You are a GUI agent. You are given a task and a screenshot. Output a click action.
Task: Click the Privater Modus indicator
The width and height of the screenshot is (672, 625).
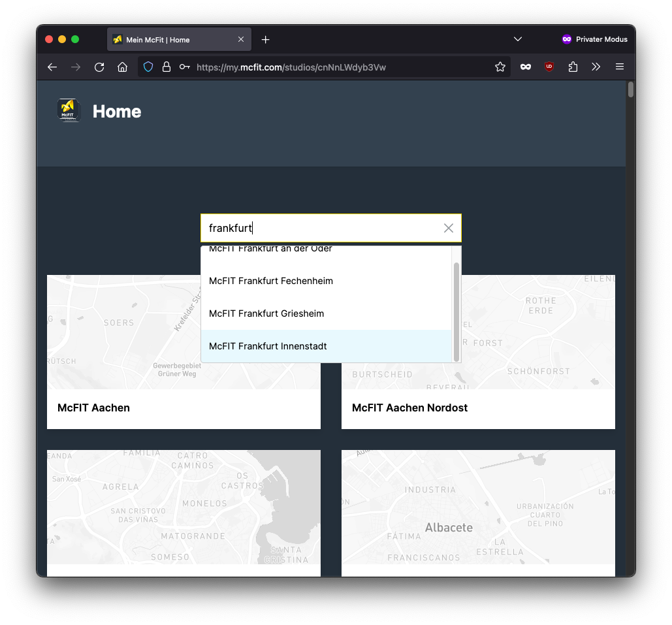pyautogui.click(x=594, y=39)
